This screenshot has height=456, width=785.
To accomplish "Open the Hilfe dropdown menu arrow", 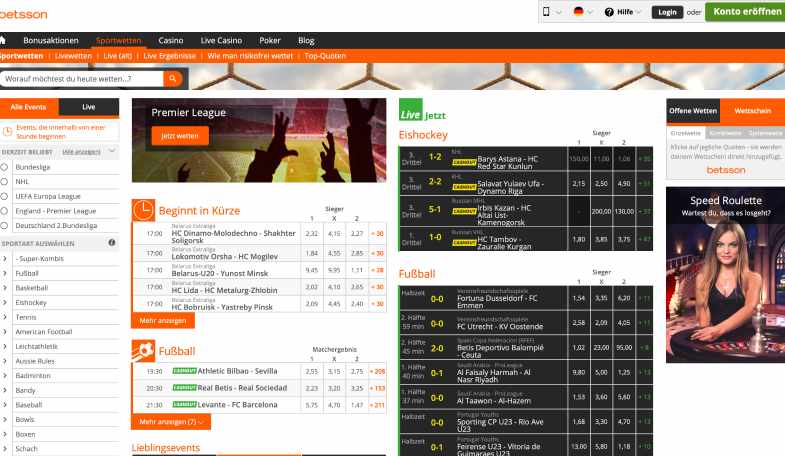I will point(639,12).
